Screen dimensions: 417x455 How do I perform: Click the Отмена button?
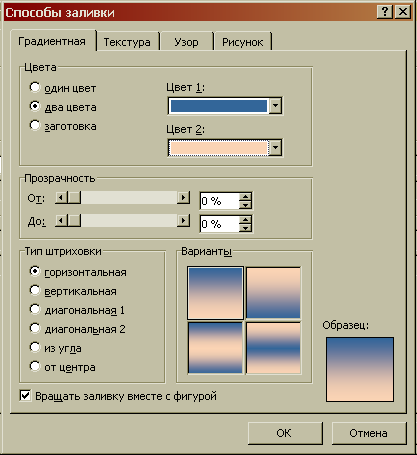tap(369, 433)
